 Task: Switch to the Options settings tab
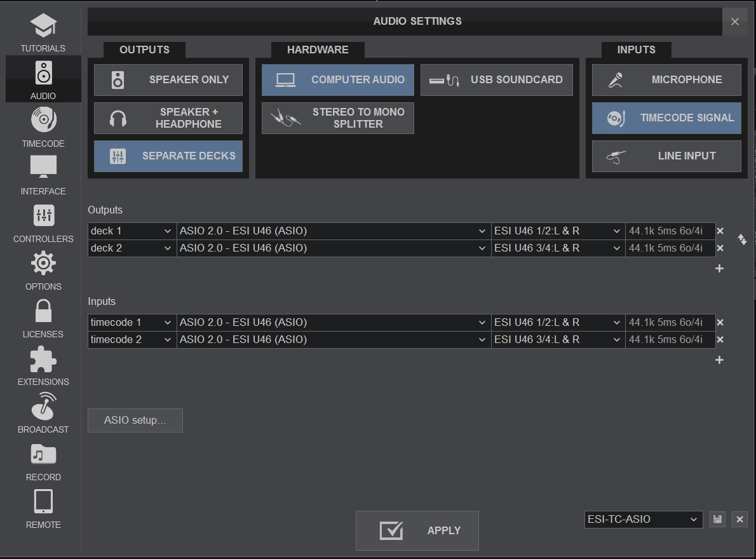tap(43, 271)
